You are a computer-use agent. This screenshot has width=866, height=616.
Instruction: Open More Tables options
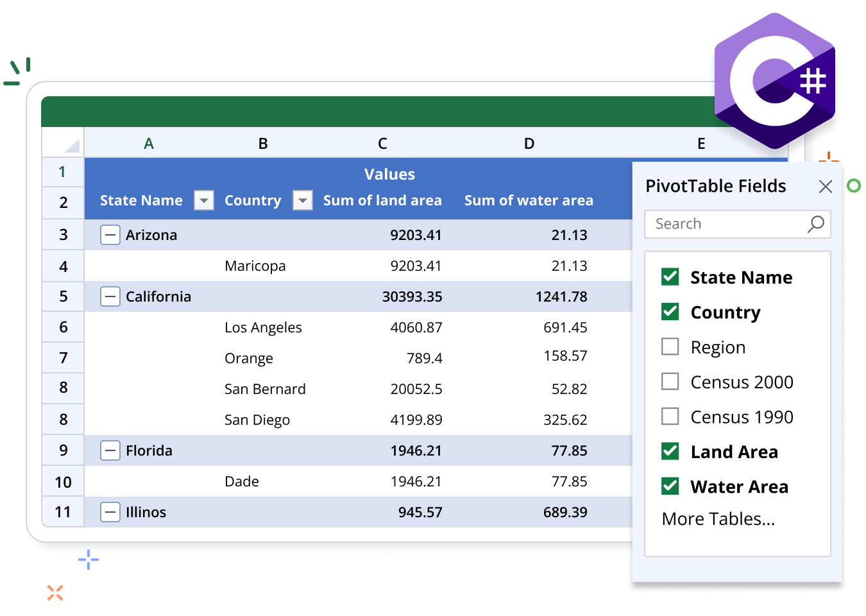point(718,518)
